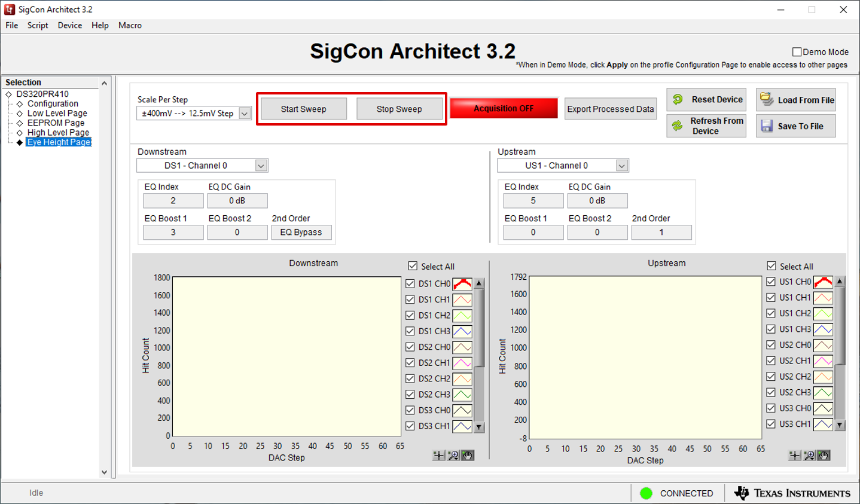Click Downstream legend scroll down arrow
Screen dimensions: 860x504
(479, 427)
